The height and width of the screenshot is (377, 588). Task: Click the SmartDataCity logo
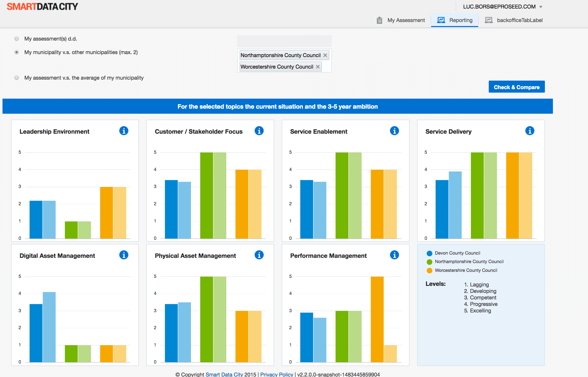(x=42, y=7)
